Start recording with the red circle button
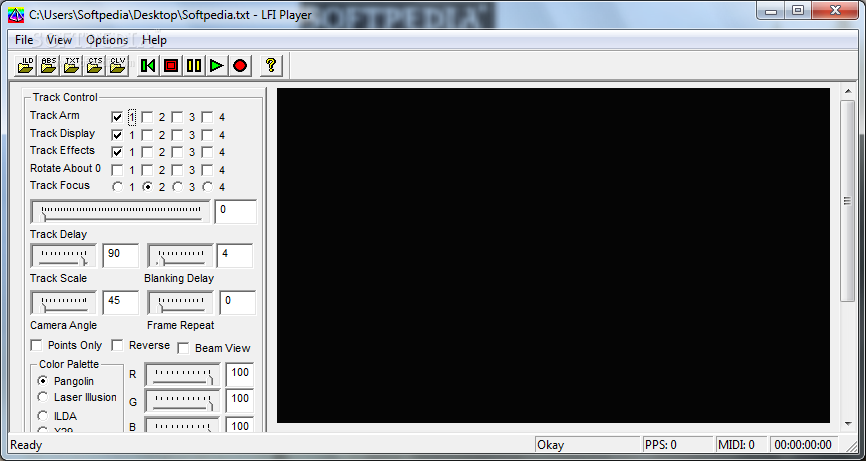Viewport: 866px width, 461px height. [x=240, y=66]
